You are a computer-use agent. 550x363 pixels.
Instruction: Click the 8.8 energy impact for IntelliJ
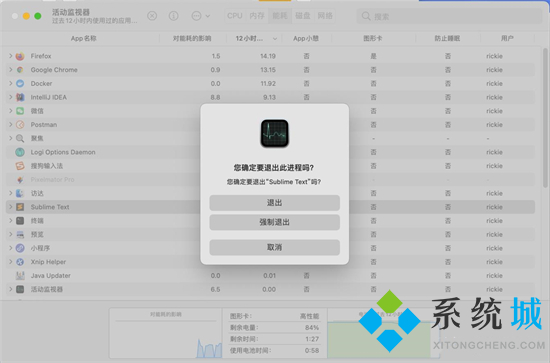click(x=215, y=97)
